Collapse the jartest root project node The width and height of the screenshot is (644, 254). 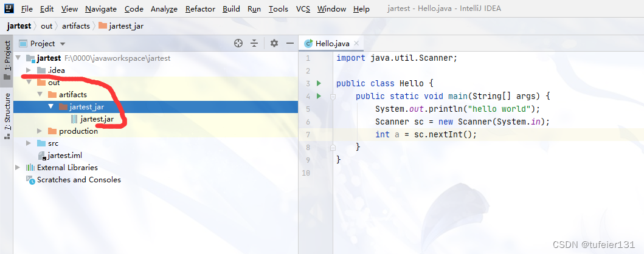(x=18, y=58)
